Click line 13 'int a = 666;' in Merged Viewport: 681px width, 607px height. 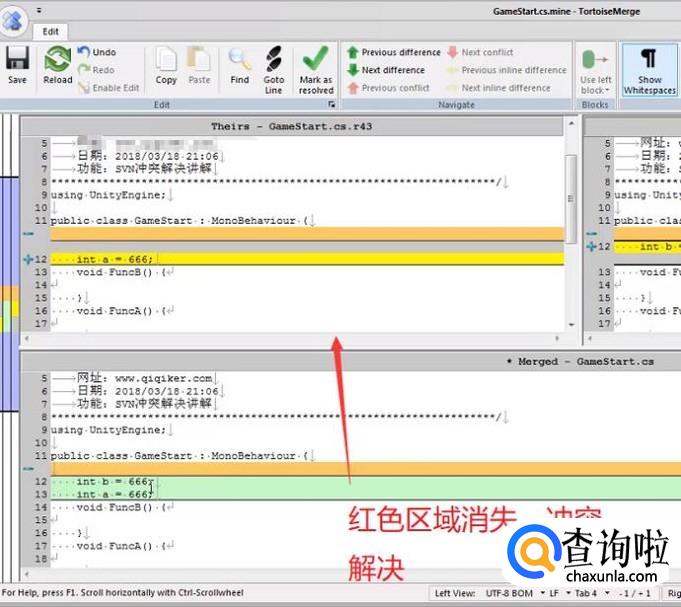click(366, 494)
